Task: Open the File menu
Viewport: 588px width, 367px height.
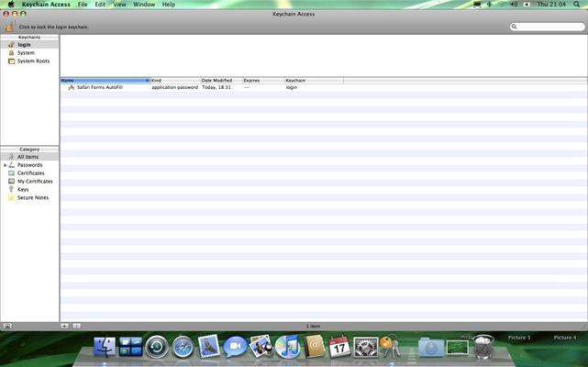Action: coord(83,4)
